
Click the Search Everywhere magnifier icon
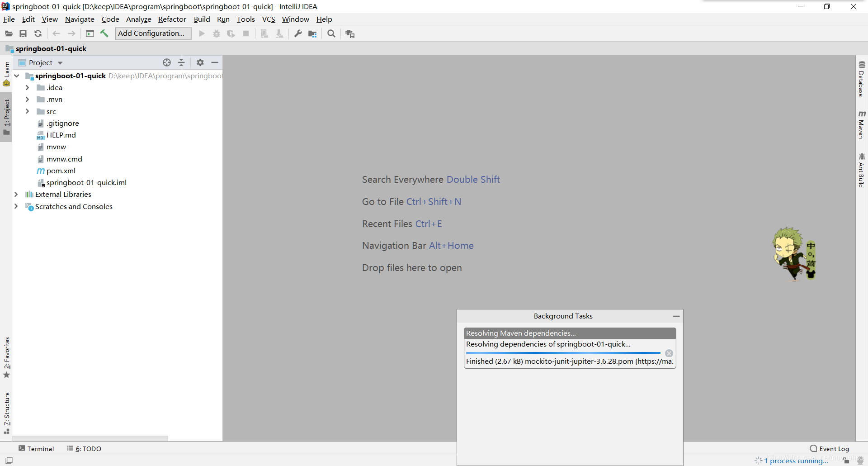[x=331, y=33]
